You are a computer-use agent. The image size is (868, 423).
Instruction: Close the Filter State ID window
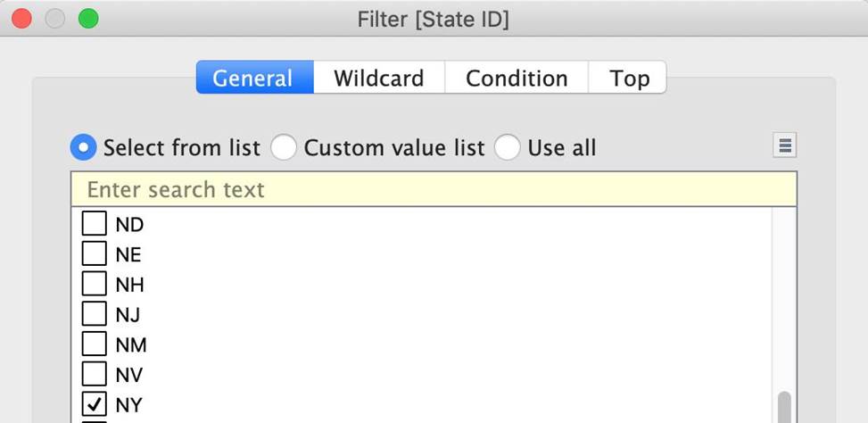click(21, 19)
